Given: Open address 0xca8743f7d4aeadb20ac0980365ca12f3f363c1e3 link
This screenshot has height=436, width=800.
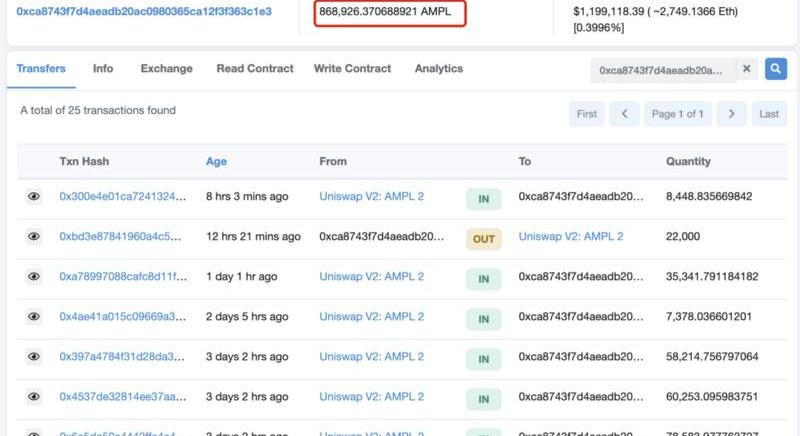Looking at the screenshot, I should tap(144, 11).
